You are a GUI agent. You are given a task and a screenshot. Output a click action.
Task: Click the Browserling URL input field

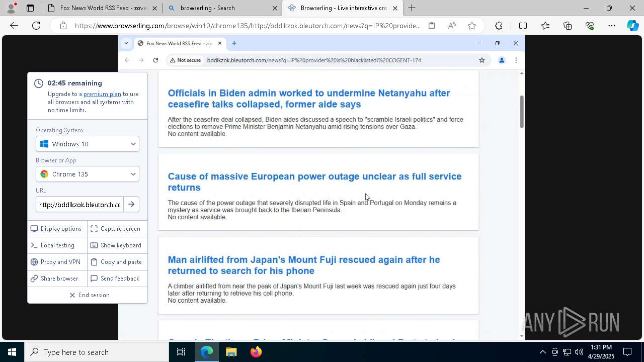point(79,205)
